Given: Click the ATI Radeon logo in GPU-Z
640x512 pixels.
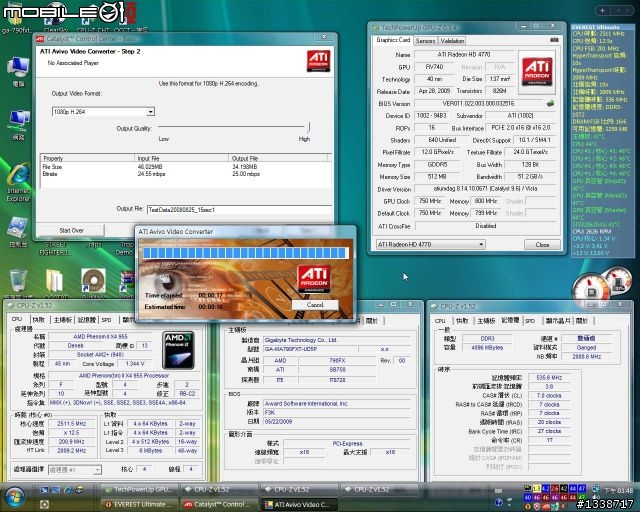Looking at the screenshot, I should coord(537,72).
